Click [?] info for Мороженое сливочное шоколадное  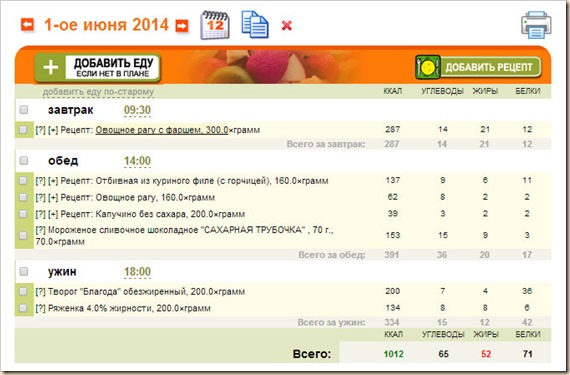[x=40, y=230]
